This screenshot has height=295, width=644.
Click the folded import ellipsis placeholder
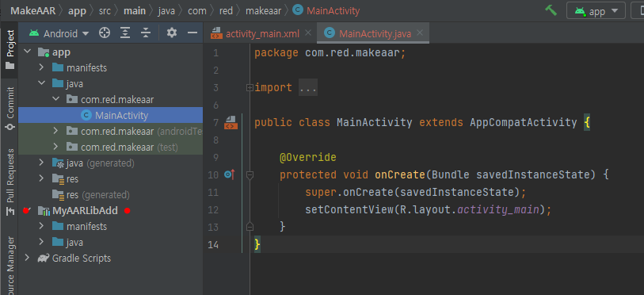pos(308,88)
